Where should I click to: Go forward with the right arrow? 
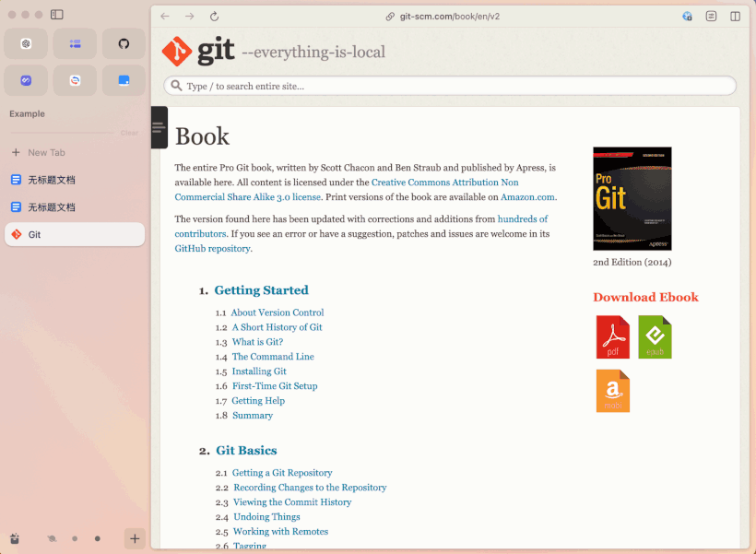(x=190, y=17)
